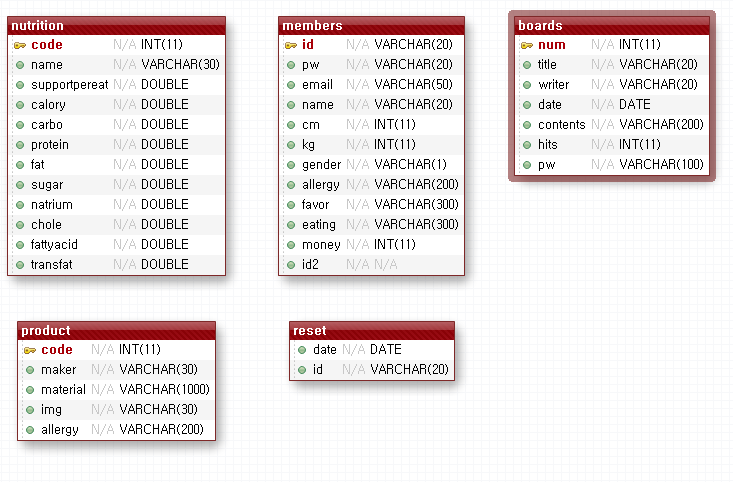Click the green bullet icon beside reset date
Image resolution: width=733 pixels, height=482 pixels.
[x=301, y=350]
